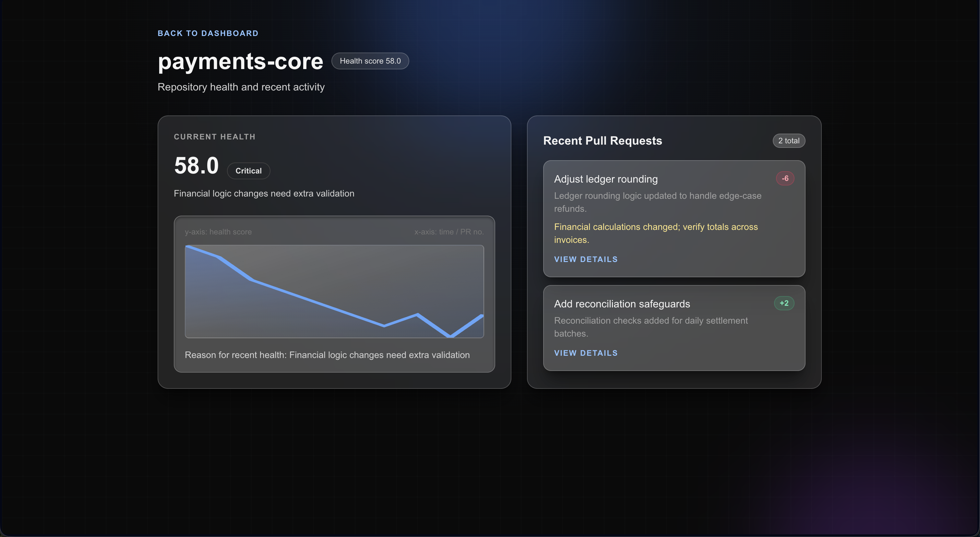980x537 pixels.
Task: Click the Health score 58.0 badge
Action: coord(370,61)
